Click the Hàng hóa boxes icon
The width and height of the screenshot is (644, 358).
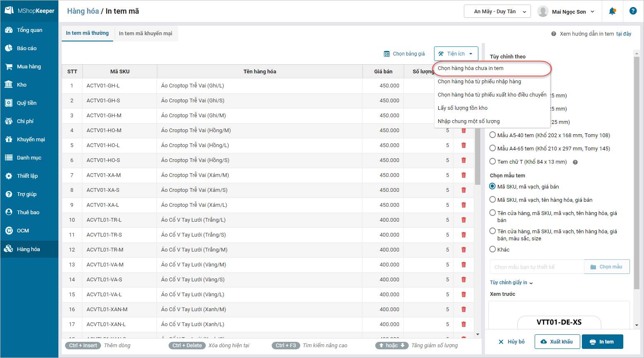[9, 249]
